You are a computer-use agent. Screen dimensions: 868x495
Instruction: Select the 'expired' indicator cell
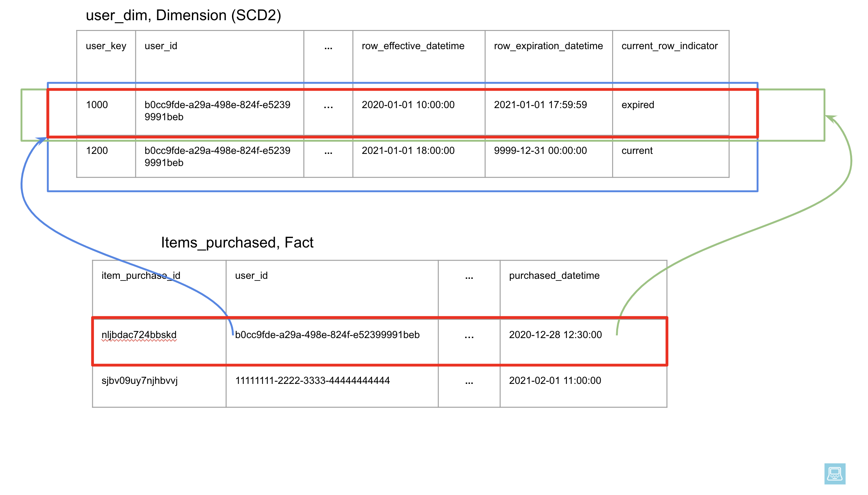click(638, 105)
